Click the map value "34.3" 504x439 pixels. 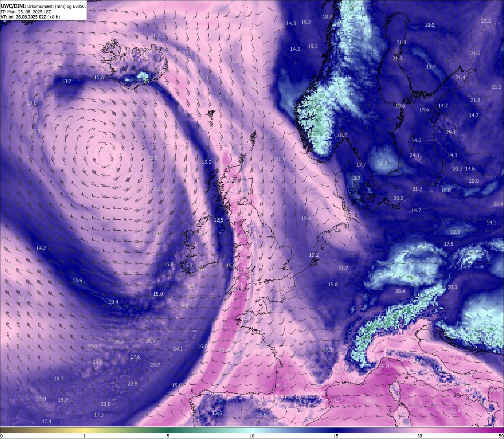[x=371, y=401]
